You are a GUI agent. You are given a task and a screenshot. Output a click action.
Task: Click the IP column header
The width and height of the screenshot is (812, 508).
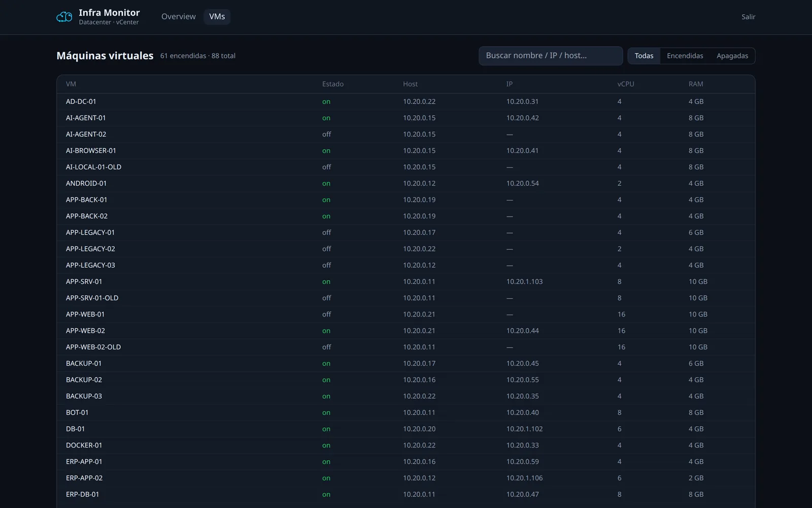point(510,84)
